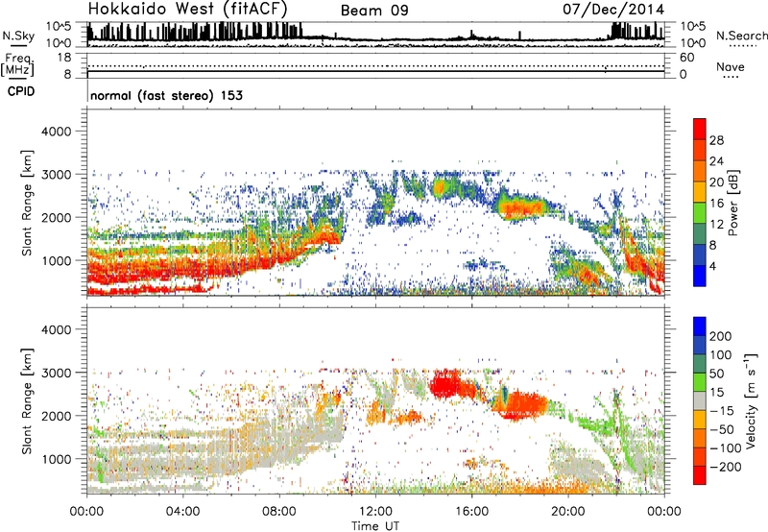Click the "16:00" time tick label
The height and width of the screenshot is (532, 768).
[471, 512]
